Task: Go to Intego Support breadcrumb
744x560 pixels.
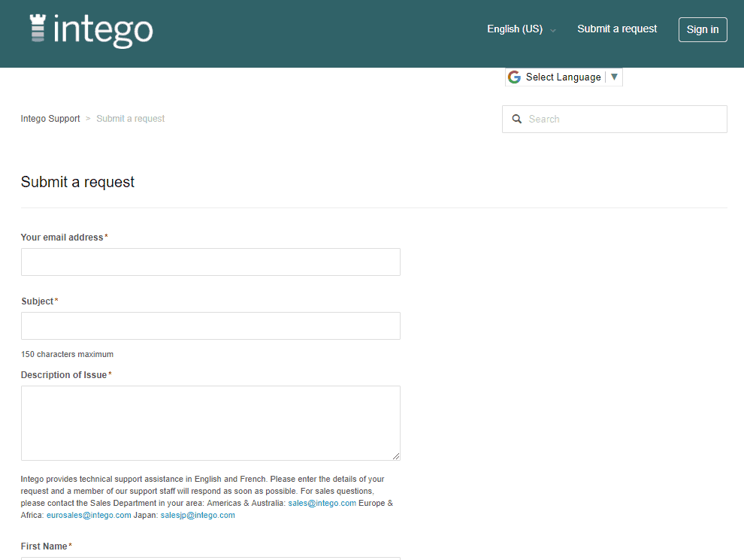Action: coord(50,119)
